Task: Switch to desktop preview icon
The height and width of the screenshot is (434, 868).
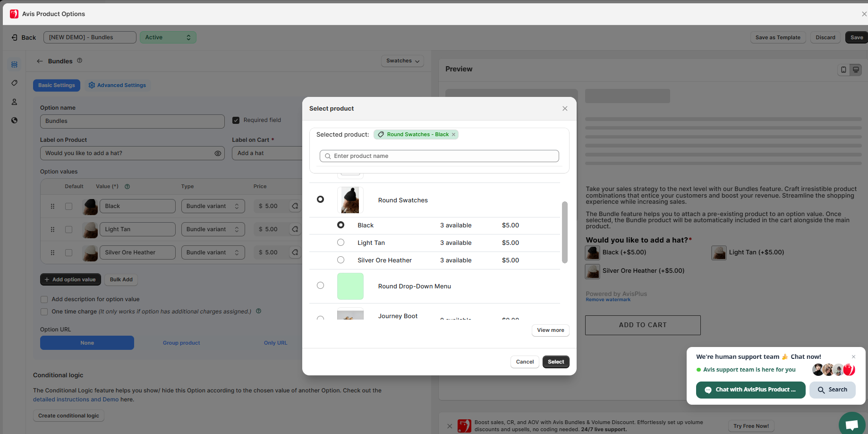Action: (856, 70)
